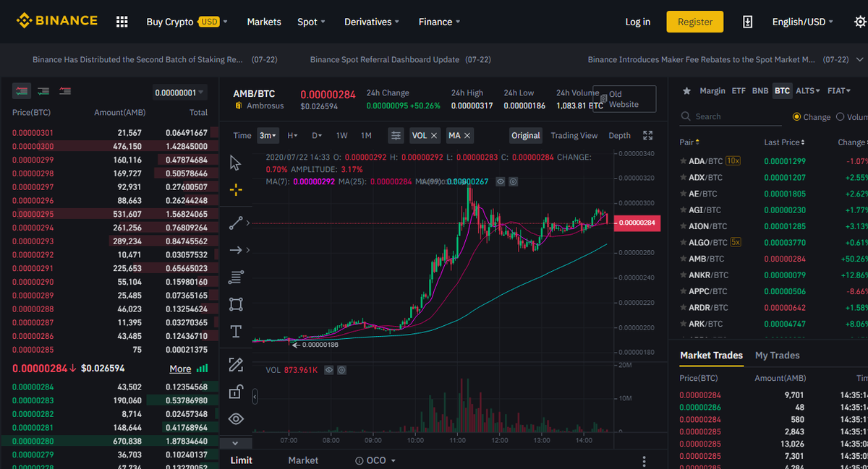Select the crosshair chart tool
The height and width of the screenshot is (469, 868).
pos(235,190)
